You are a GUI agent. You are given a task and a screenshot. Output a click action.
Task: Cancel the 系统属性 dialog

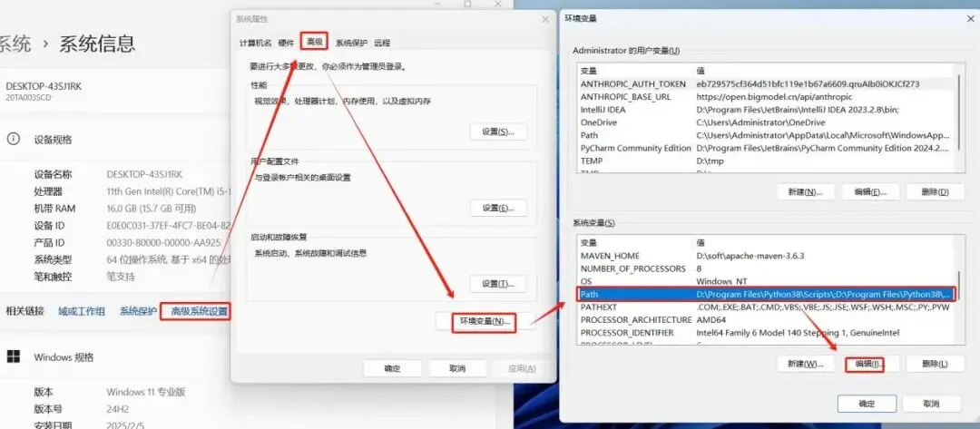[x=457, y=368]
